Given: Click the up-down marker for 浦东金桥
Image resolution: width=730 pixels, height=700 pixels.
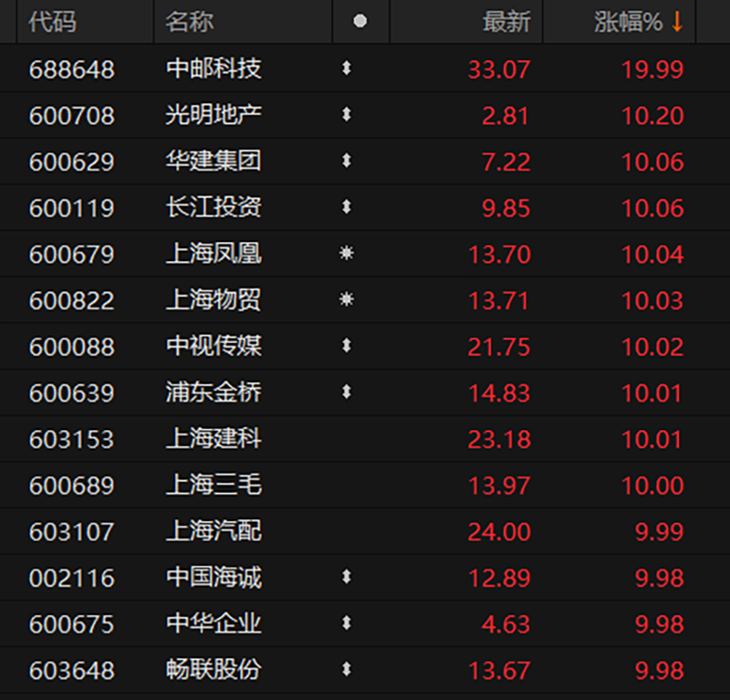Looking at the screenshot, I should (347, 392).
